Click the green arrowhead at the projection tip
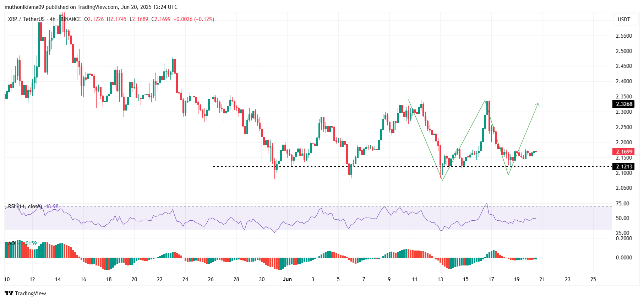 (x=539, y=104)
